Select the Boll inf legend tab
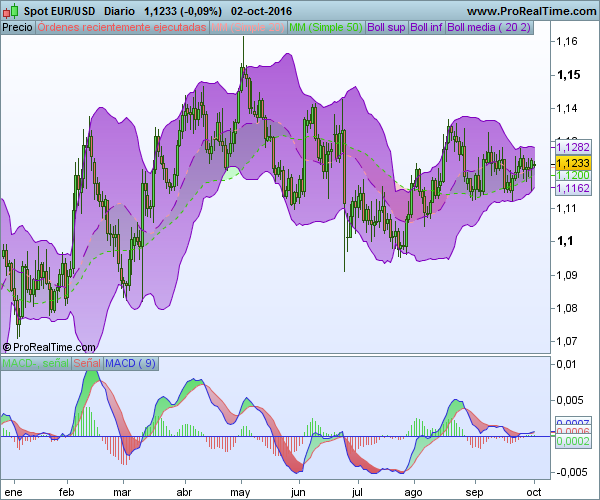This screenshot has width=600, height=500. coord(426,28)
